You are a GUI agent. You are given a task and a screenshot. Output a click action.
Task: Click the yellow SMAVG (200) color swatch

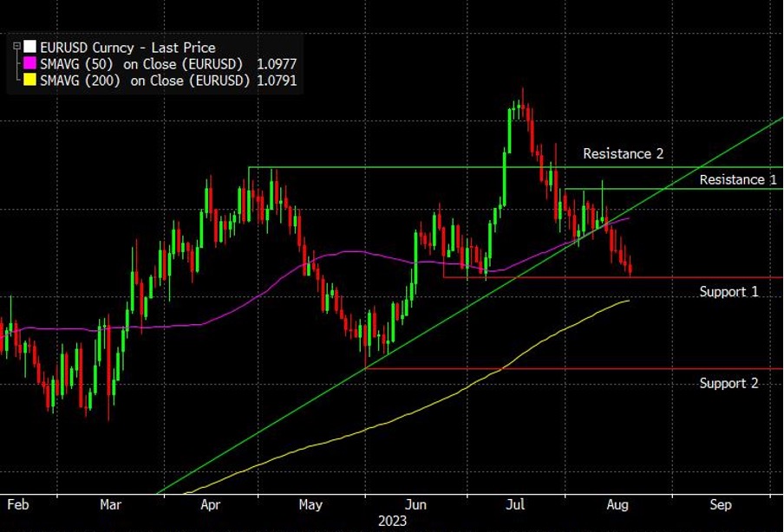(x=29, y=80)
